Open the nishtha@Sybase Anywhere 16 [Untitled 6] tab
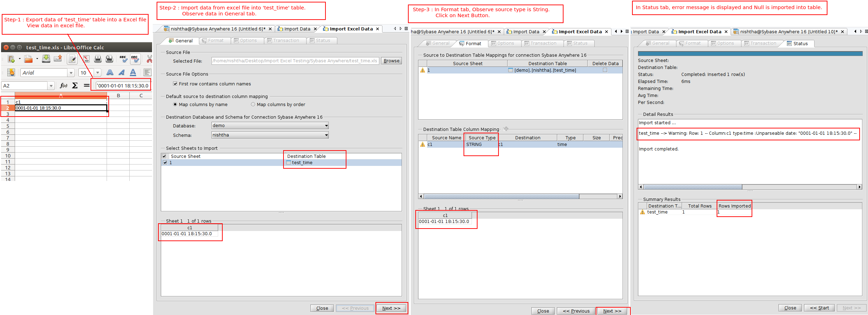868x315 pixels. 218,29
